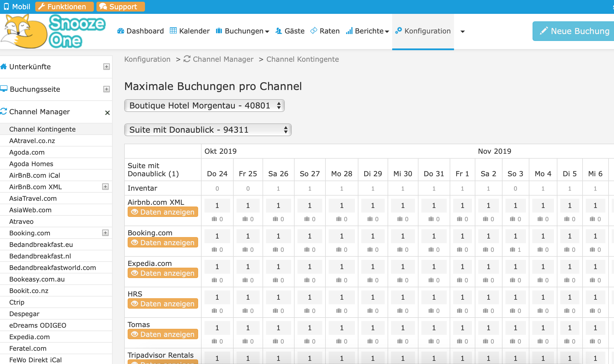614x364 pixels.
Task: Click the Konfiguration breadcrumb link
Action: (x=147, y=59)
